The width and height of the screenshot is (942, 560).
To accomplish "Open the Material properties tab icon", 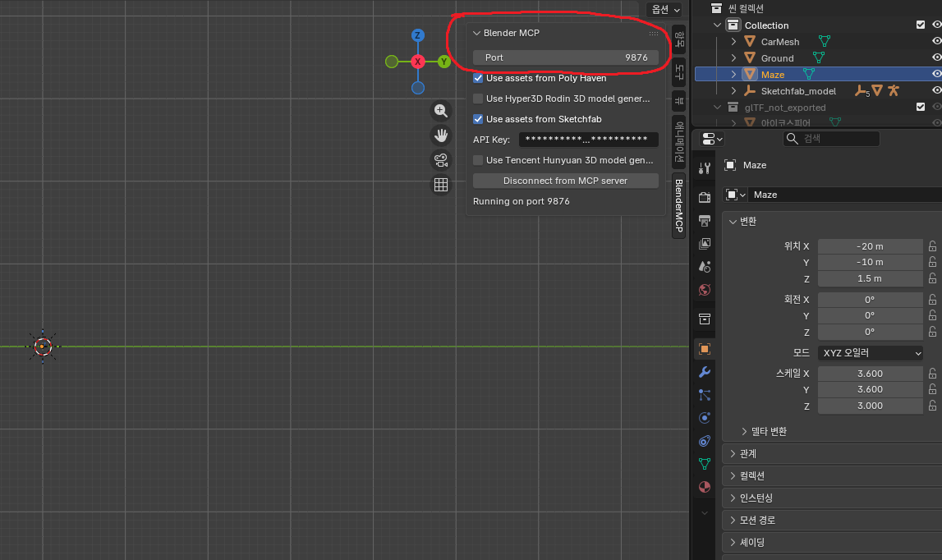I will [704, 487].
